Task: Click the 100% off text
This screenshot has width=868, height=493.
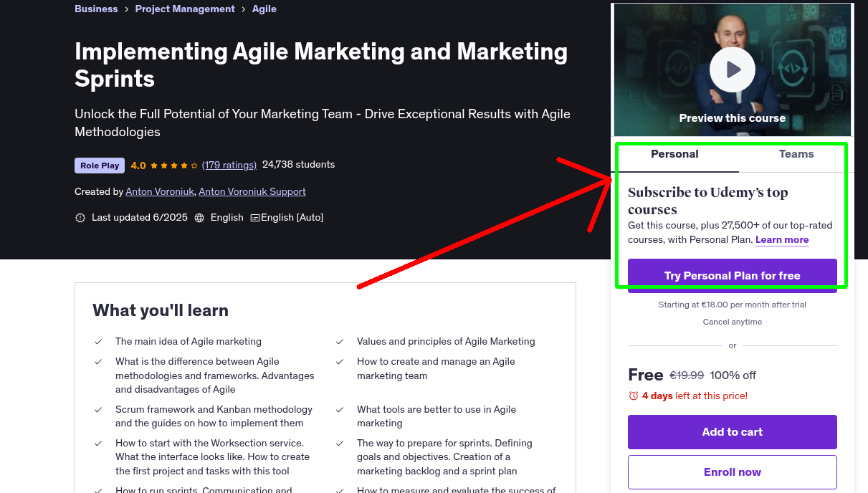Action: (x=733, y=375)
